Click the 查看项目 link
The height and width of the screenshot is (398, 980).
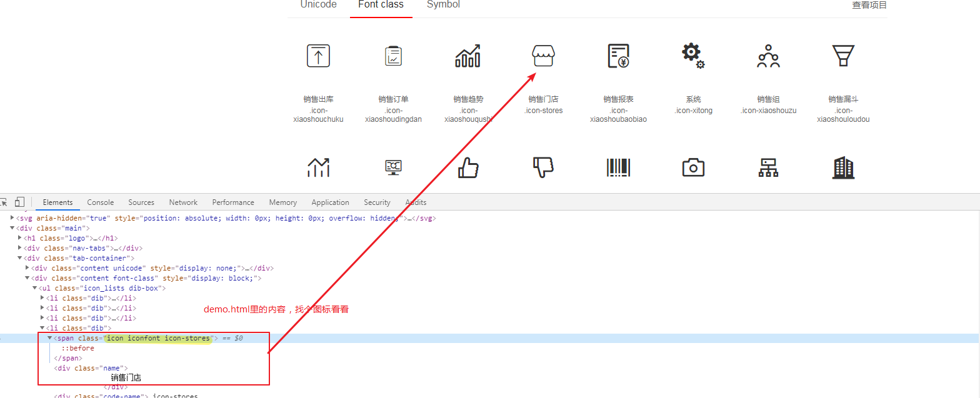click(x=869, y=5)
